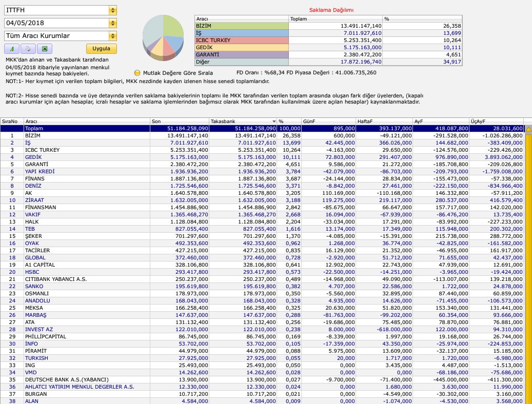532x404 pixels.
Task: Select the CITIBANK YABANCI A.S. row
Action: click(262, 279)
